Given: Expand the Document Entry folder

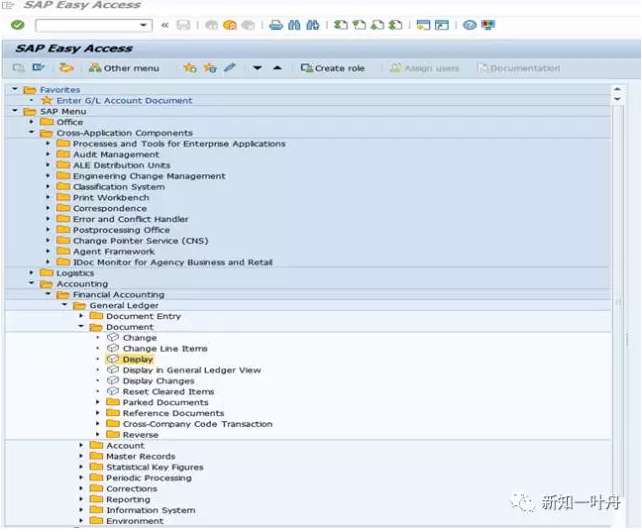Looking at the screenshot, I should point(81,316).
